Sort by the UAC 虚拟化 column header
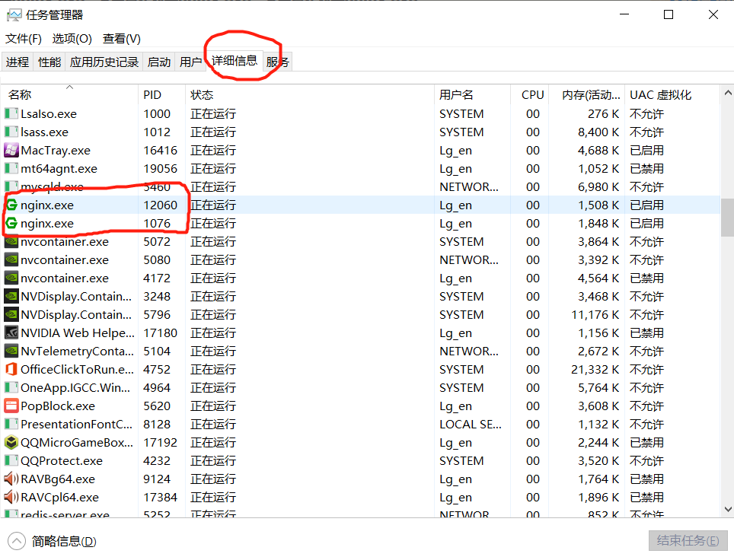This screenshot has height=560, width=734. (x=672, y=95)
